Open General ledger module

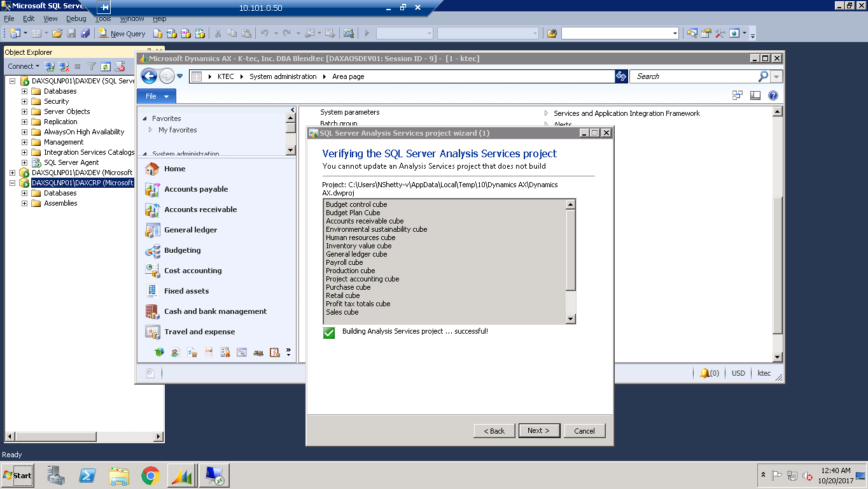point(190,230)
